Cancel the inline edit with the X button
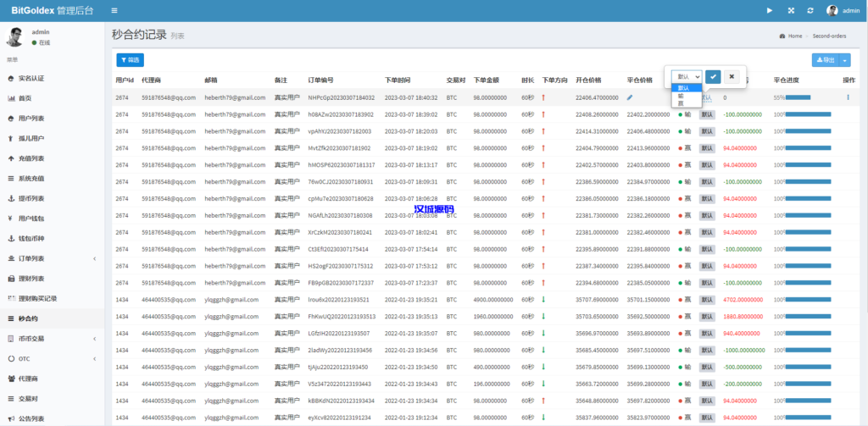 pos(732,76)
